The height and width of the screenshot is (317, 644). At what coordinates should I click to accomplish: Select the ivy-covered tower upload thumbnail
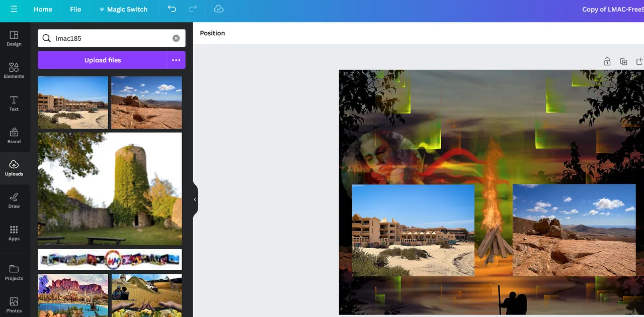110,189
